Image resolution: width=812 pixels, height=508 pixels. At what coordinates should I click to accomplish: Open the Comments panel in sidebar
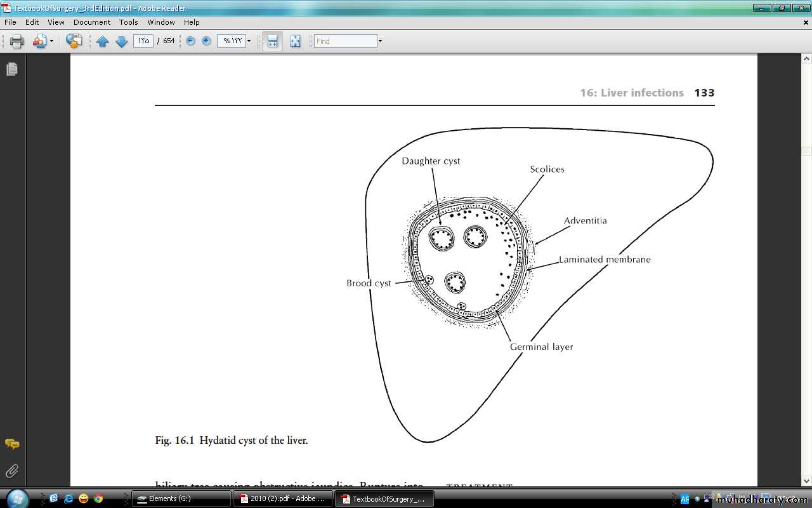pyautogui.click(x=12, y=444)
